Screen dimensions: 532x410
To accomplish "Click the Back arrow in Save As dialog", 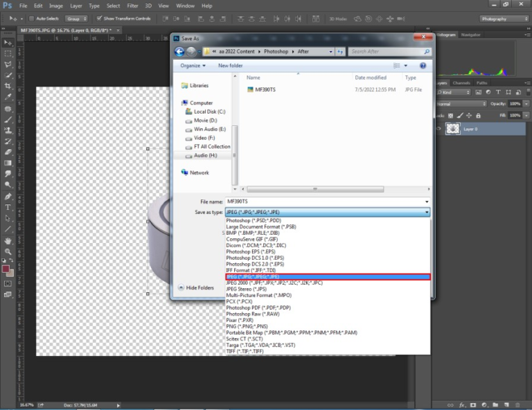I will [179, 51].
